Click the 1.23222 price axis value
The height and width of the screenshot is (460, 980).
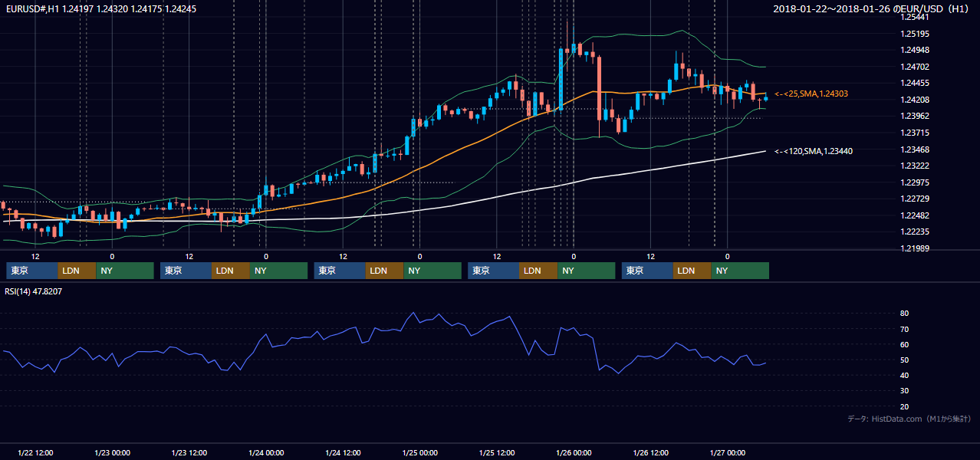[915, 166]
